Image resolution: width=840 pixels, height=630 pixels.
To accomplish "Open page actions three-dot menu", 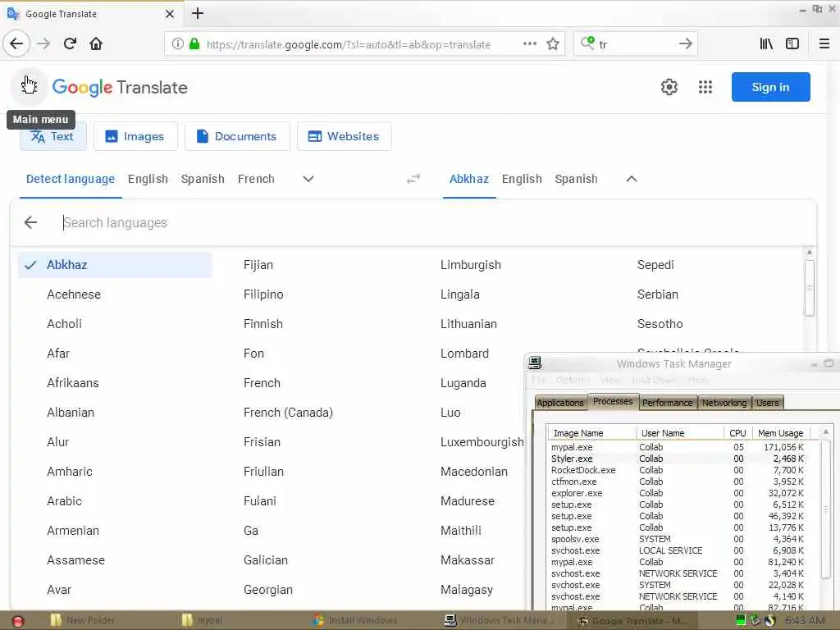I will click(529, 43).
